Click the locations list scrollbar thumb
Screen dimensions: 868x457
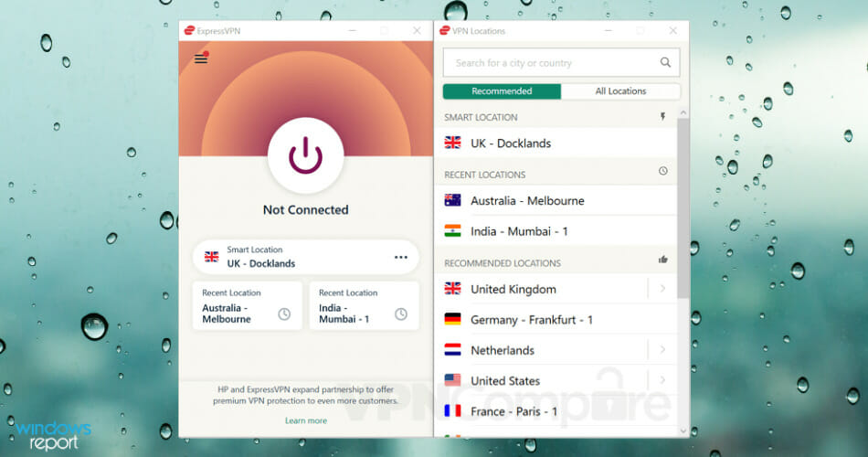(x=683, y=207)
